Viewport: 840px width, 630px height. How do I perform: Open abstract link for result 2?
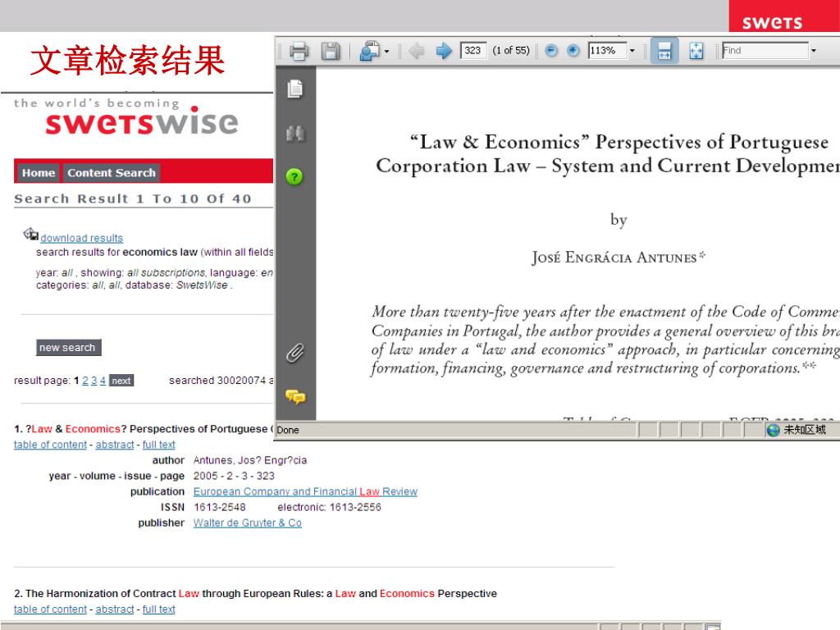(115, 609)
